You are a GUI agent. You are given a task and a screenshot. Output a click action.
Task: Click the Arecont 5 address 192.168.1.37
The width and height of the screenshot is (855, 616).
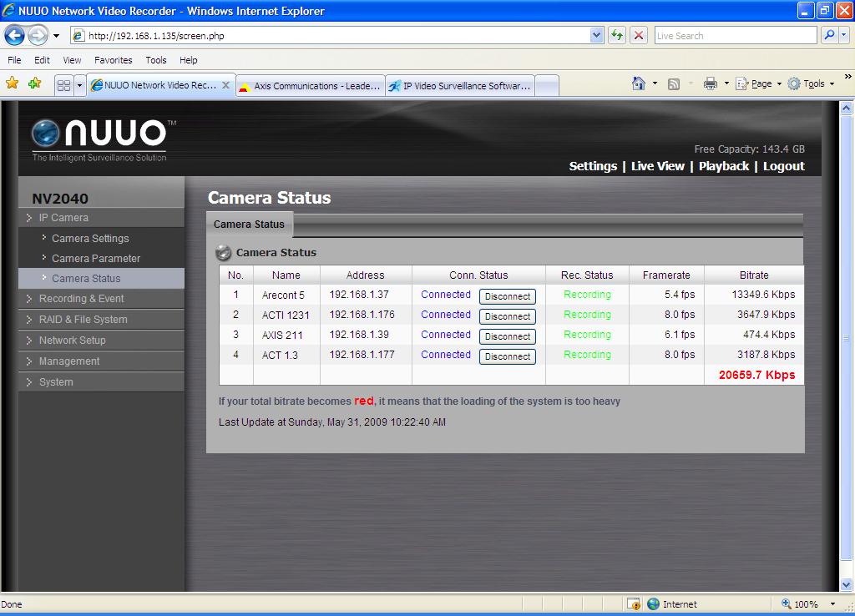pos(359,295)
